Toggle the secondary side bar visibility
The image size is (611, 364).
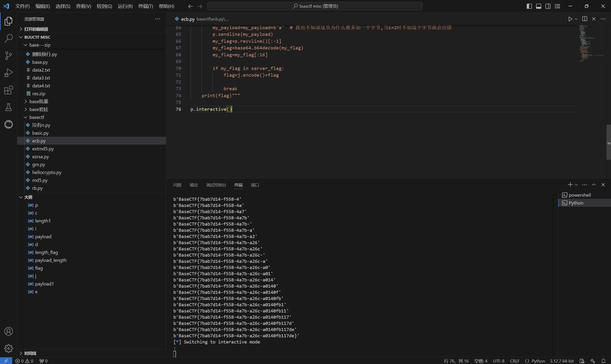548,6
